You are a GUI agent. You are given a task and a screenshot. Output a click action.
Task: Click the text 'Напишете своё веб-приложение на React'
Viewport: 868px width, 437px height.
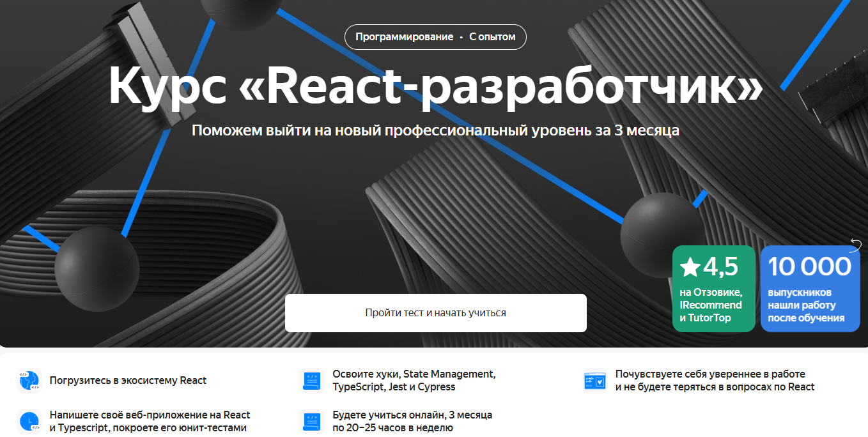pyautogui.click(x=150, y=415)
